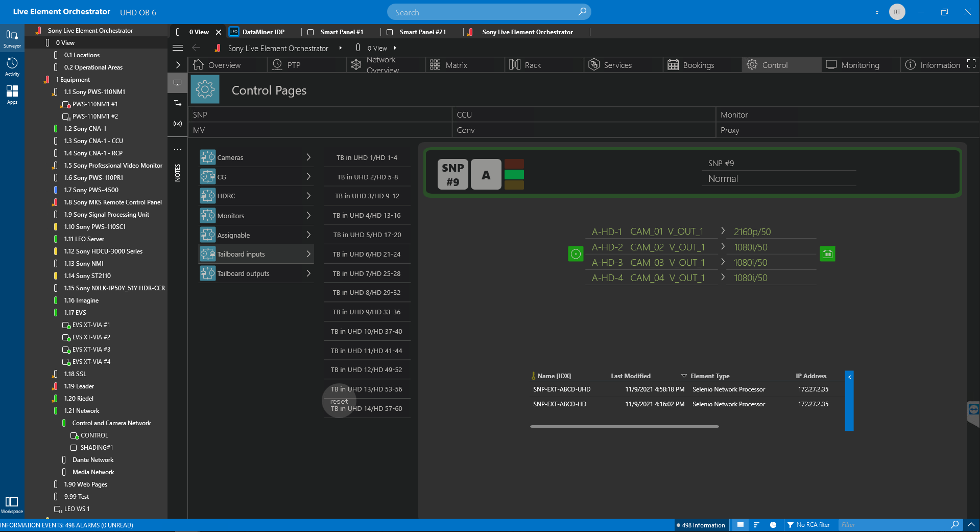Image resolution: width=980 pixels, height=532 pixels.
Task: Expand the side panel with right chevron
Action: click(178, 65)
